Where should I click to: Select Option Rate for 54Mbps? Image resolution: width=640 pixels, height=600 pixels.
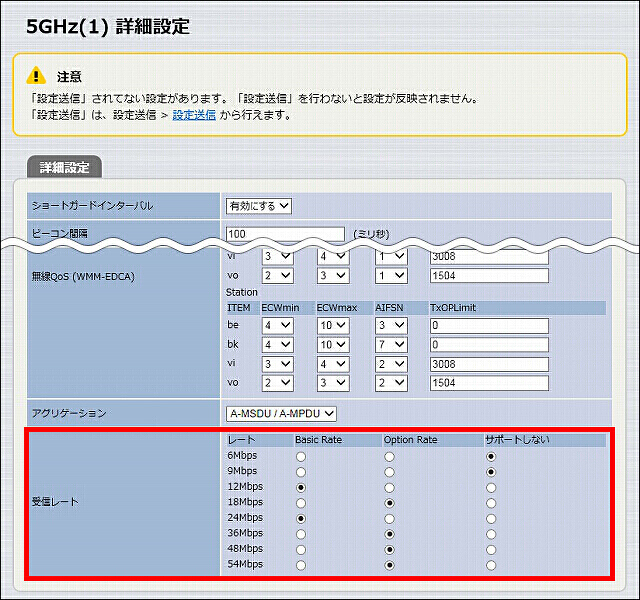389,565
